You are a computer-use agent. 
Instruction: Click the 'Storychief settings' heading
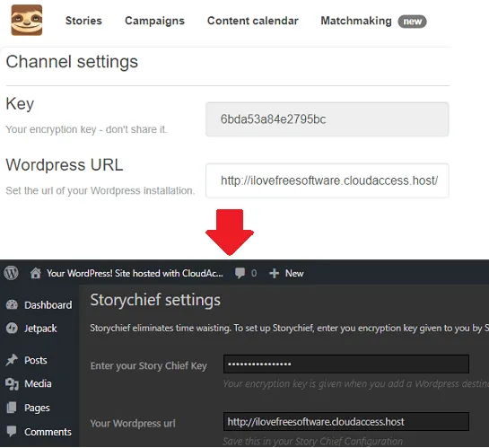(x=155, y=300)
